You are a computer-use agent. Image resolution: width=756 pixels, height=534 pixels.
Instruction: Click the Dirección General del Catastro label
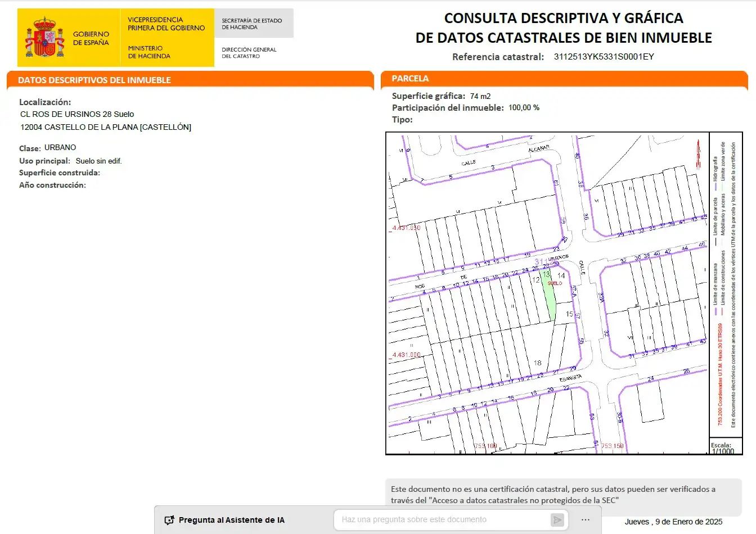[249, 53]
